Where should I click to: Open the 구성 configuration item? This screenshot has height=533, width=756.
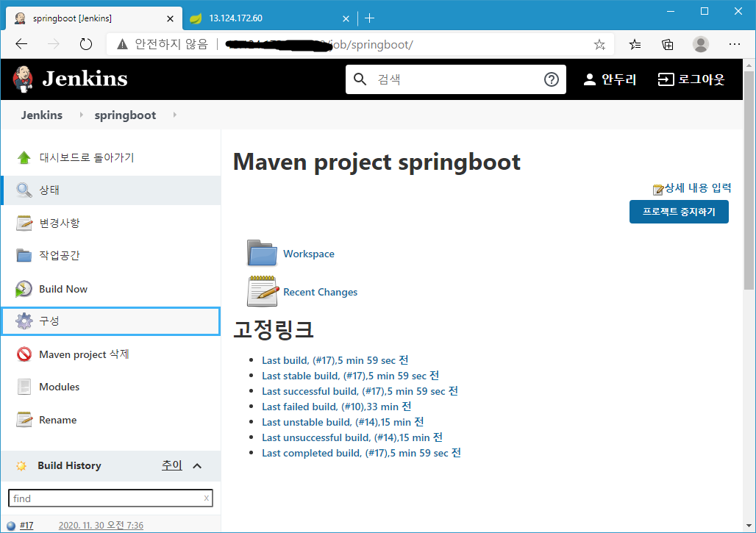[x=111, y=321]
